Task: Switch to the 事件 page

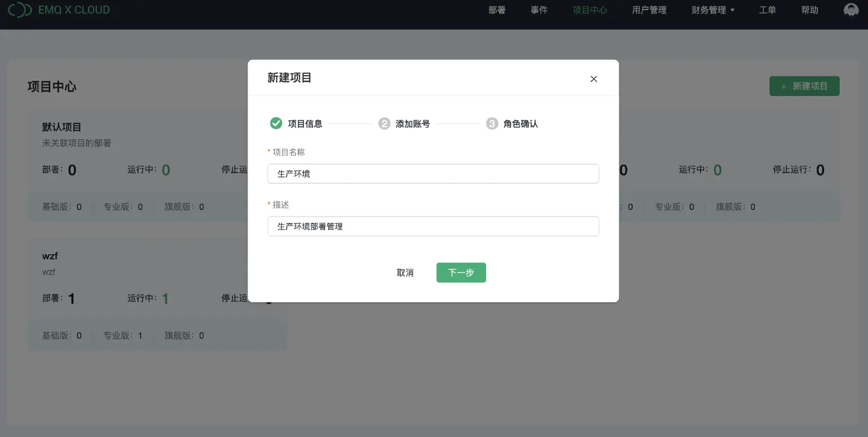Action: coord(539,10)
